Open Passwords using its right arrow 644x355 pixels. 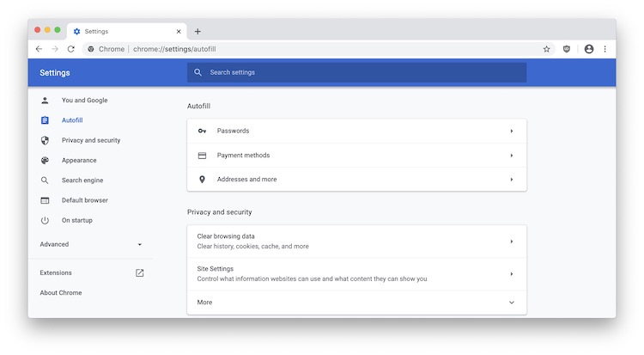click(x=512, y=131)
